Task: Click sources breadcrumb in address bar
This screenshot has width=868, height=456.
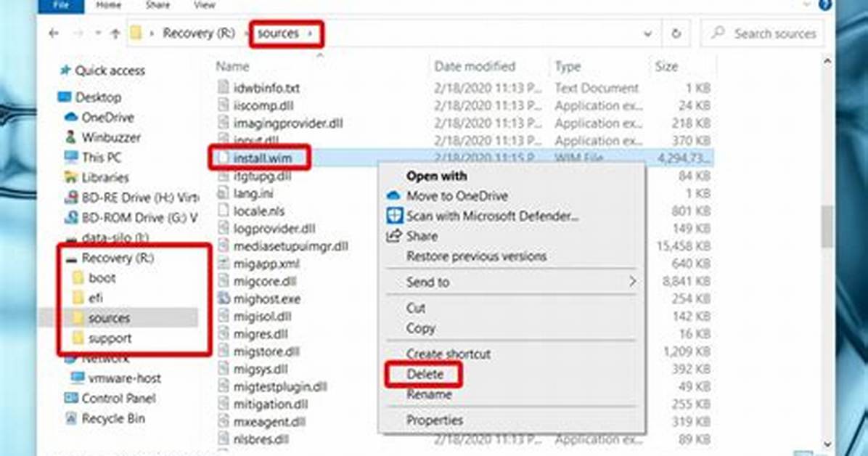Action: 278,34
